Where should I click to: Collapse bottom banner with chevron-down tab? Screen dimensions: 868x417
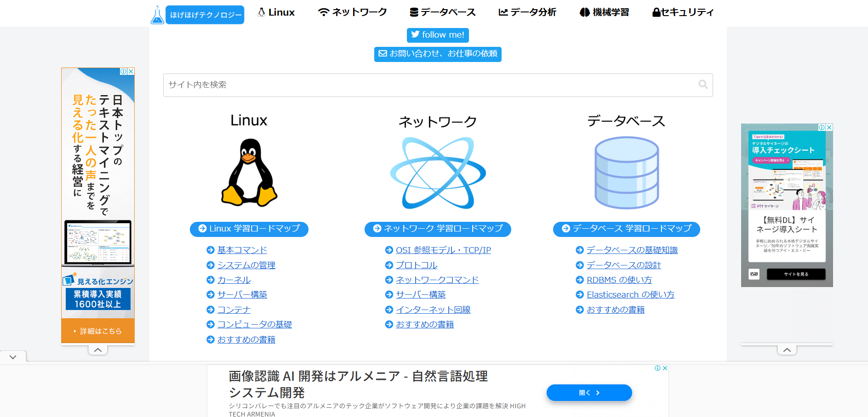coord(13,357)
